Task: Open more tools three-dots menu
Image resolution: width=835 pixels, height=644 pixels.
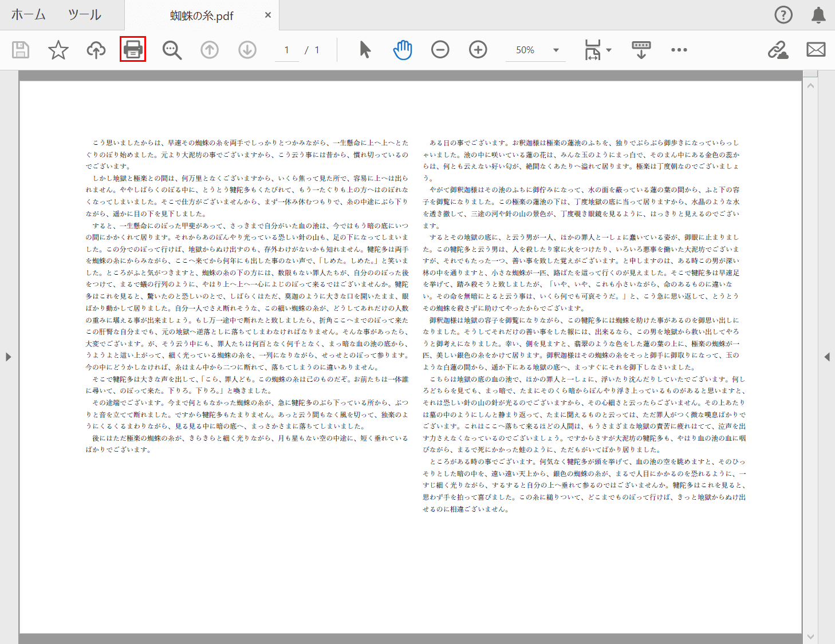Action: pyautogui.click(x=679, y=50)
